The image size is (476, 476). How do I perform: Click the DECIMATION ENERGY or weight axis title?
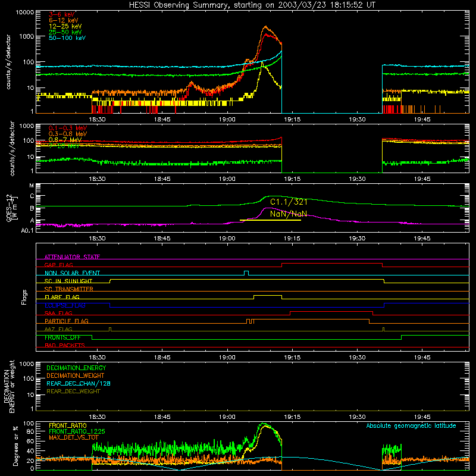(x=9, y=386)
